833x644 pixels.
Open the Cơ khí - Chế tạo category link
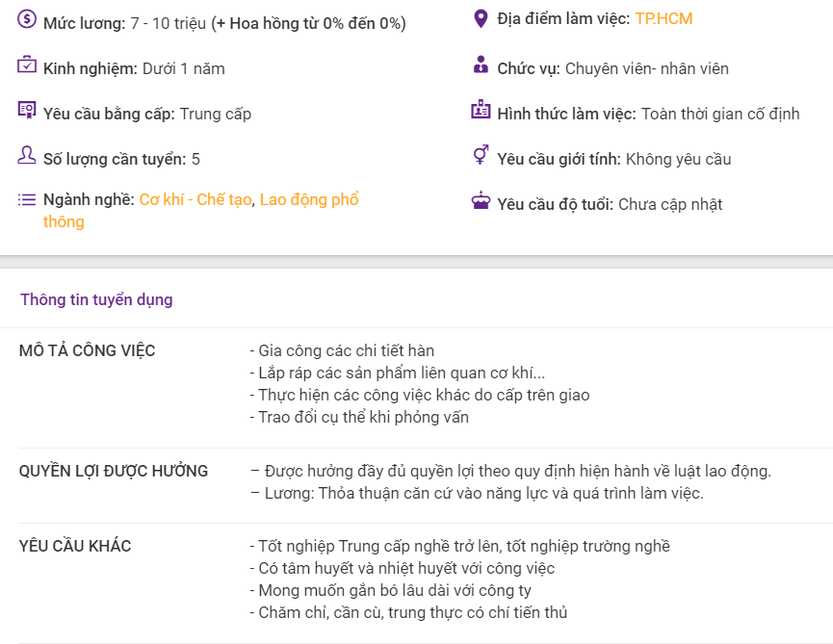(195, 199)
